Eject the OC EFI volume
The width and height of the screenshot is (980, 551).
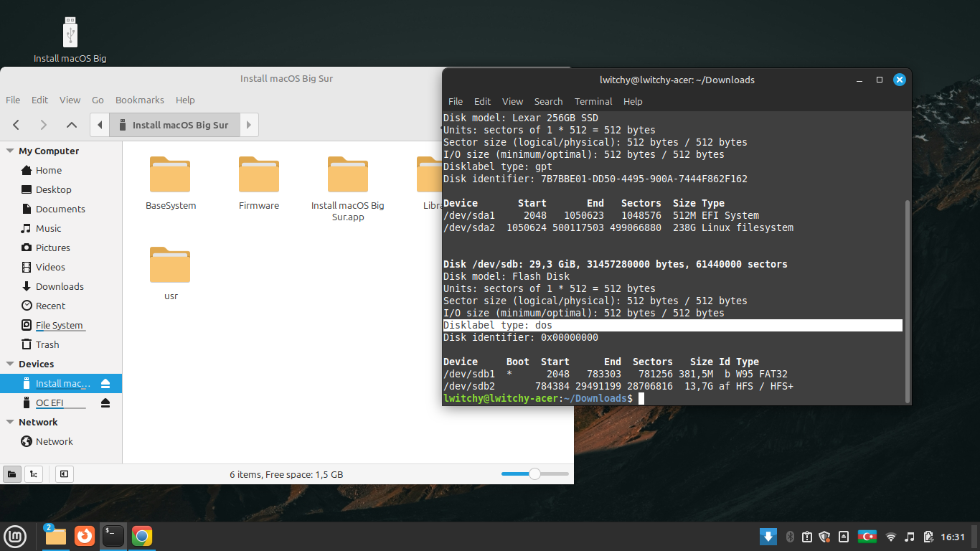pyautogui.click(x=105, y=403)
